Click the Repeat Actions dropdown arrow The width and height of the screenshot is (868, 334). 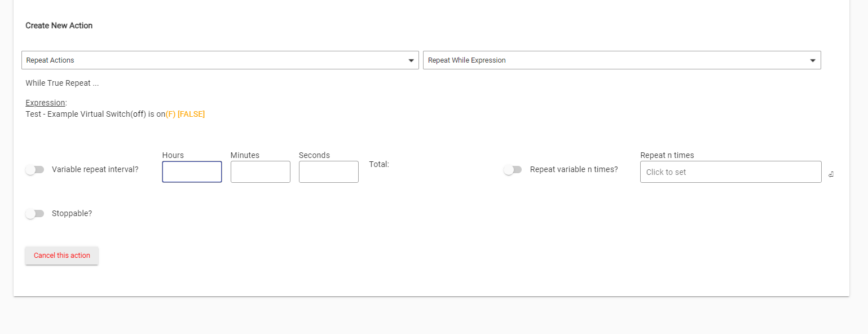point(411,60)
